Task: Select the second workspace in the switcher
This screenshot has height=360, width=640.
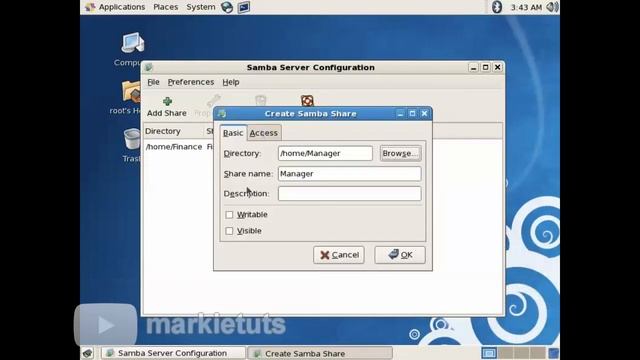Action: pos(505,353)
